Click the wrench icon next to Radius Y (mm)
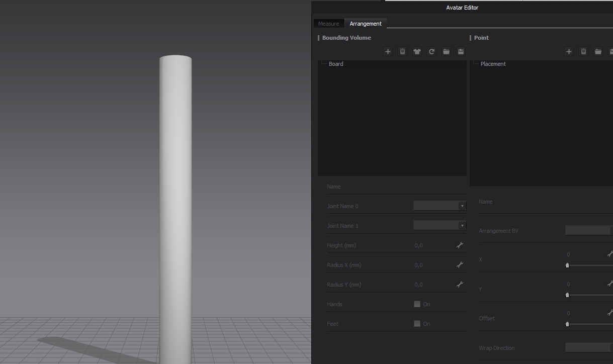This screenshot has width=613, height=364. [460, 285]
